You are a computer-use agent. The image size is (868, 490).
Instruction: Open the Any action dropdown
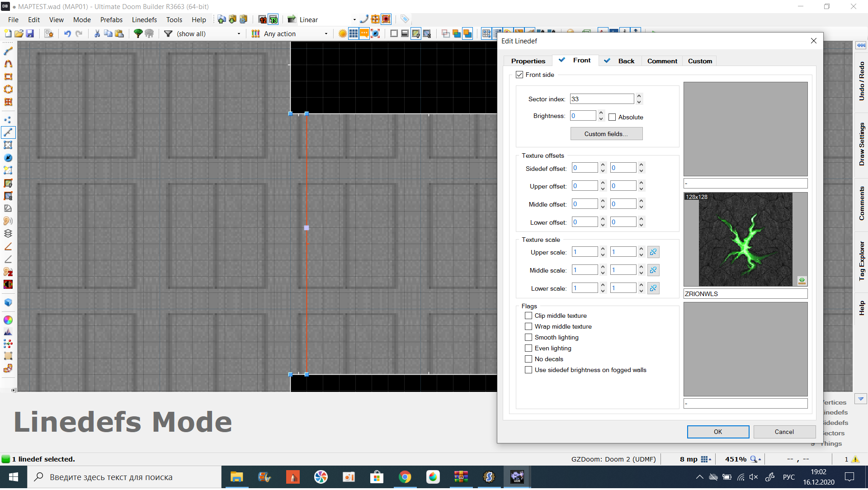click(326, 34)
